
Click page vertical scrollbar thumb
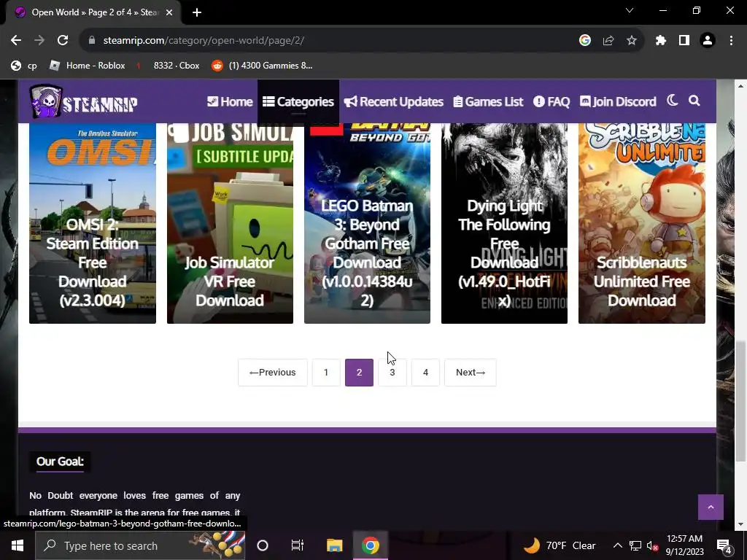[x=740, y=402]
